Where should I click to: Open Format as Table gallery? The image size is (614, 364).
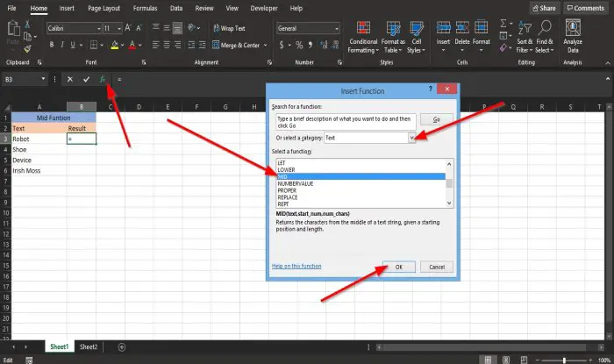pyautogui.click(x=393, y=38)
